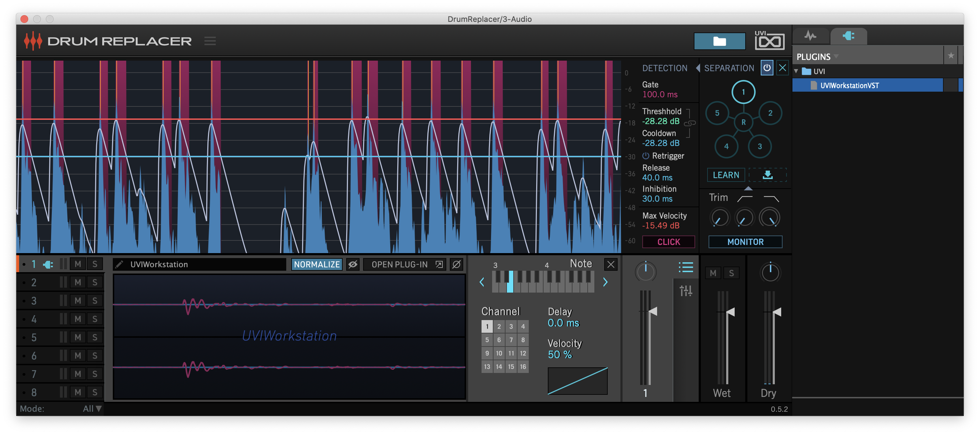Image resolution: width=980 pixels, height=435 pixels.
Task: Click the UVI logo in the top bar
Action: tap(768, 41)
